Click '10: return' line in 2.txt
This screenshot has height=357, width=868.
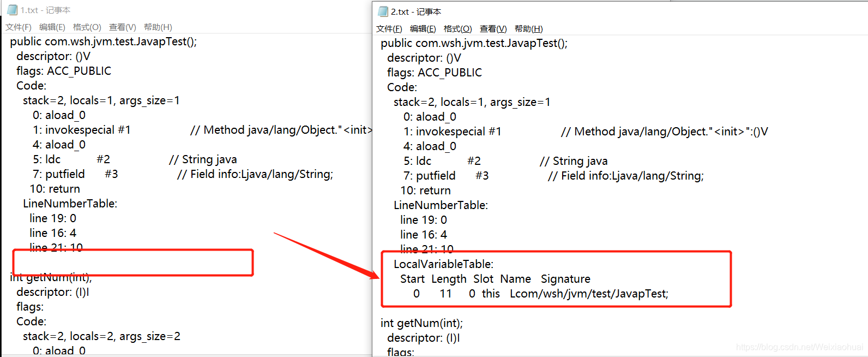pyautogui.click(x=425, y=191)
